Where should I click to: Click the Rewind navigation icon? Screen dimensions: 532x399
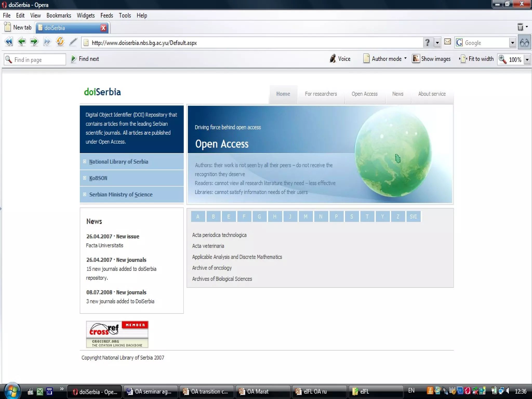(x=9, y=42)
